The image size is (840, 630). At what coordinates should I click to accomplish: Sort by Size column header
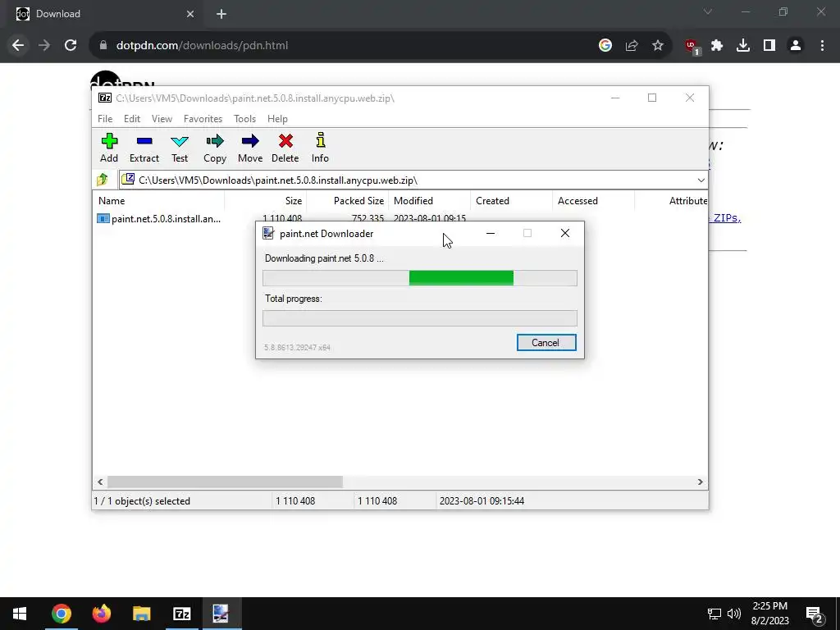click(x=266, y=201)
